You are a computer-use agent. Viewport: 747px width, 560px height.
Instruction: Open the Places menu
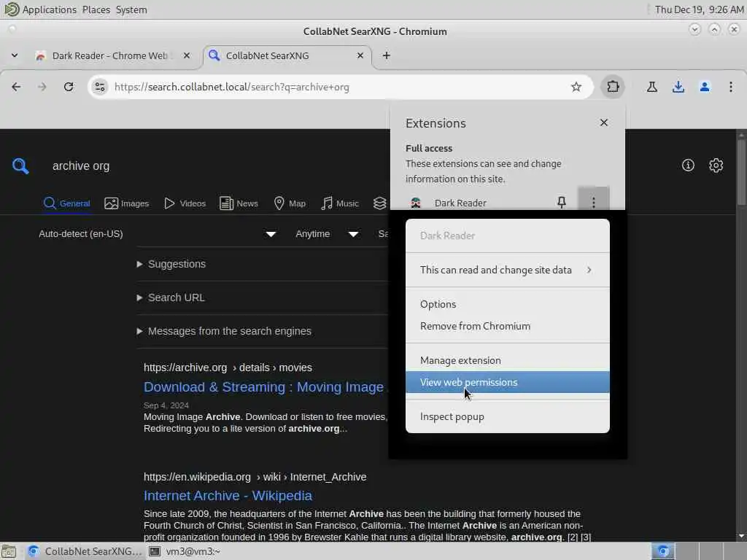click(96, 9)
